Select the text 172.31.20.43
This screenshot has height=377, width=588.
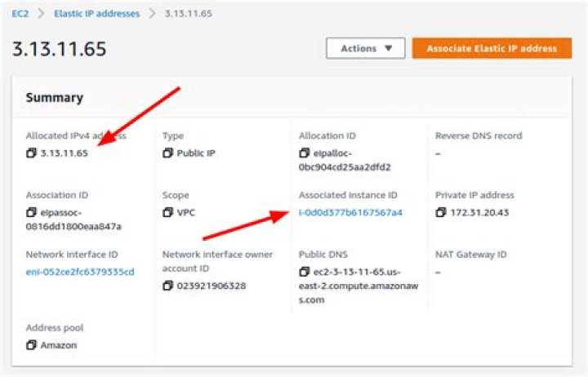(479, 212)
